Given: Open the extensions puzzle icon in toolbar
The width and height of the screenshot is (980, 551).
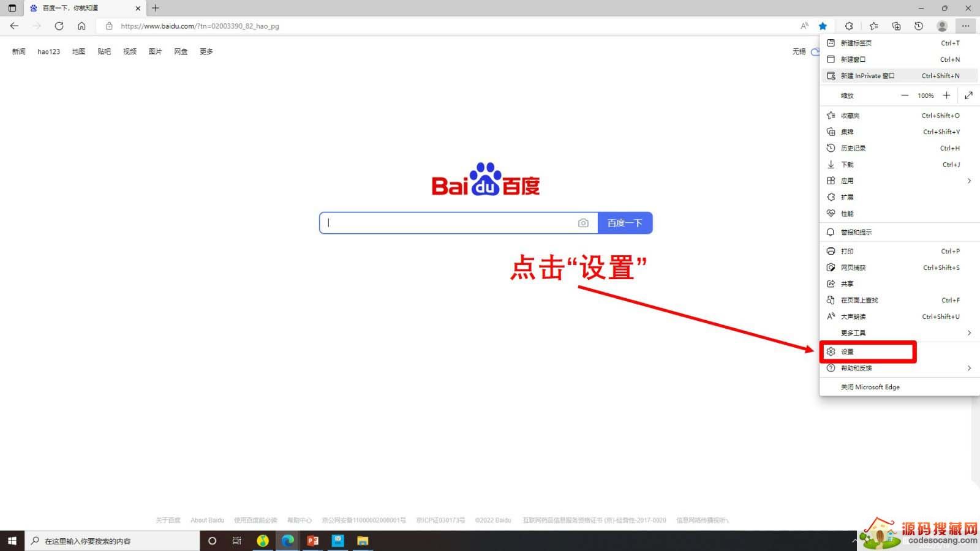Looking at the screenshot, I should tap(849, 26).
